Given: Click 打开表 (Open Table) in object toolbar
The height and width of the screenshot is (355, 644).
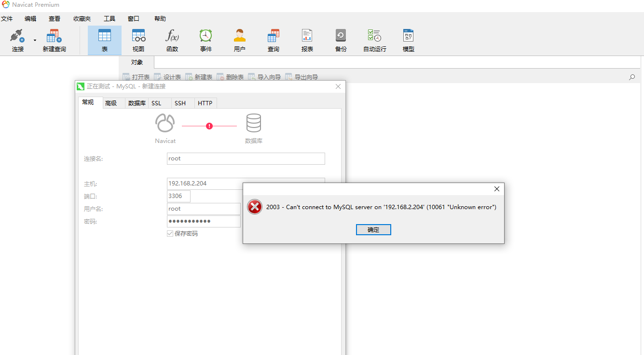Looking at the screenshot, I should coord(136,77).
